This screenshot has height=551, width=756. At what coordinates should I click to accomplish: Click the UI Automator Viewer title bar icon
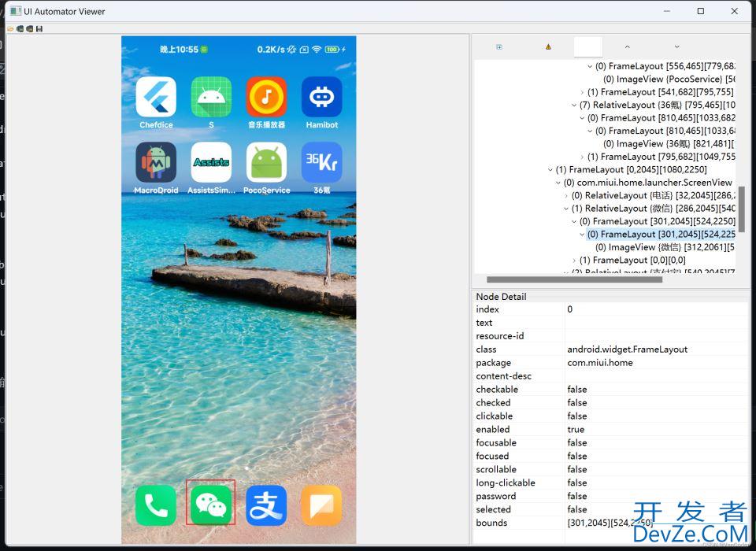[16, 11]
